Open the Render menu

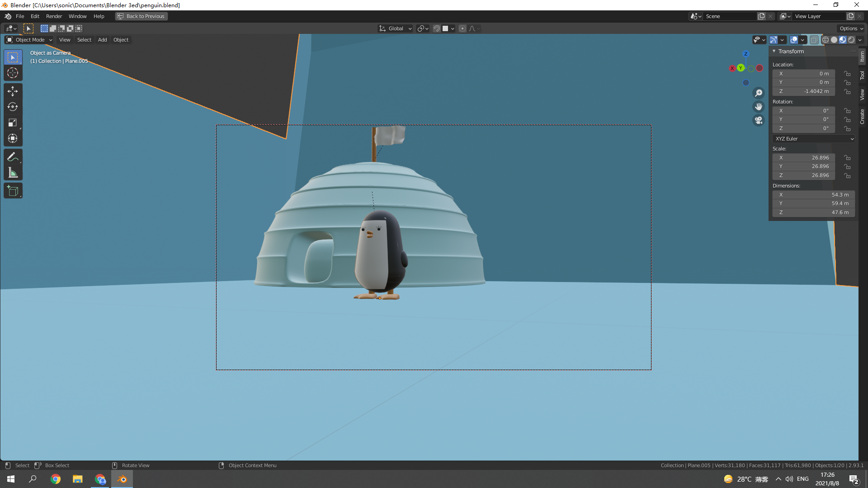tap(54, 16)
